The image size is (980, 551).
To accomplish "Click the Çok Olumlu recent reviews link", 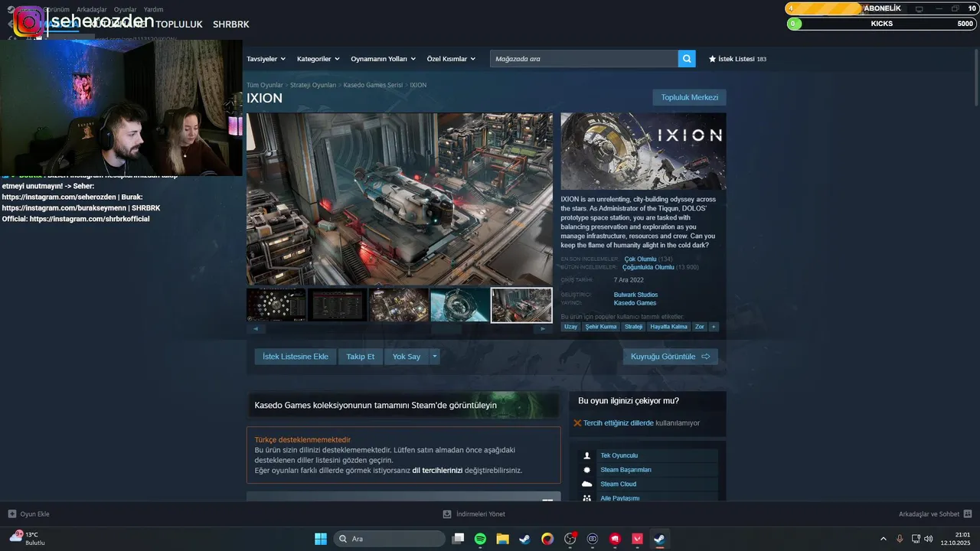I will tap(641, 259).
